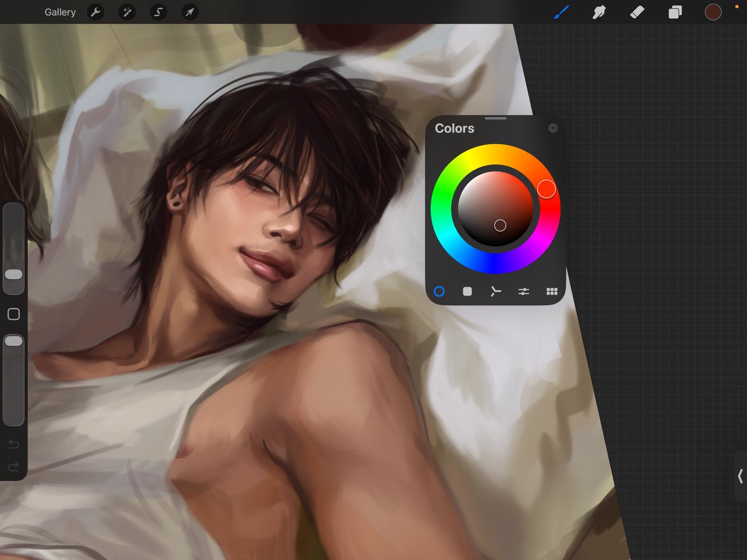747x560 pixels.
Task: Switch to Classic color picker mode
Action: pos(467,291)
